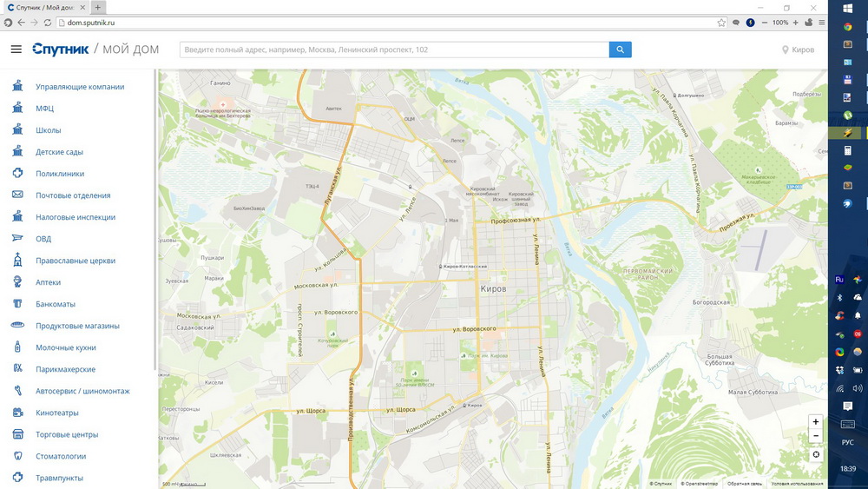Open the Кинотеатры category
This screenshot has width=868, height=489.
coord(57,413)
